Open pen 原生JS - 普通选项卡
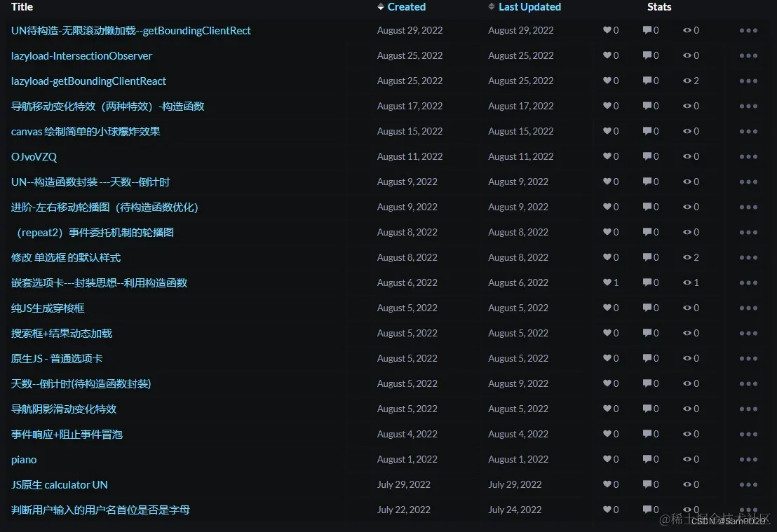 point(57,359)
